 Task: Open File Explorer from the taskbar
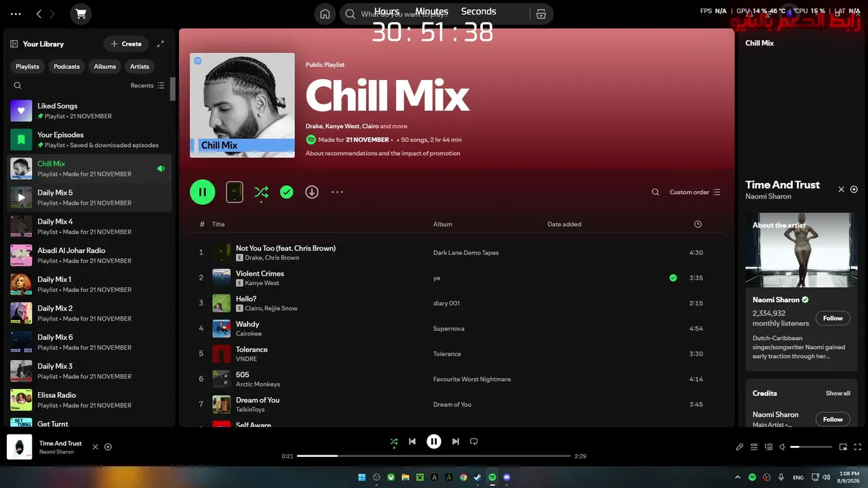click(x=406, y=477)
